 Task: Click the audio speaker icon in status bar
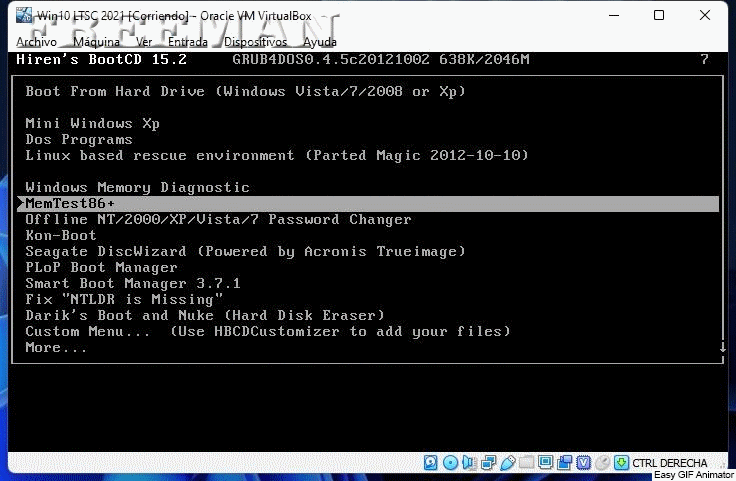click(469, 463)
